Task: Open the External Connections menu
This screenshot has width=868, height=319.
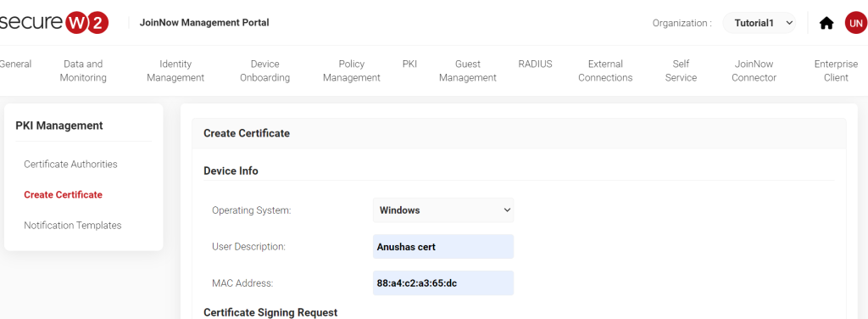Action: [x=605, y=71]
